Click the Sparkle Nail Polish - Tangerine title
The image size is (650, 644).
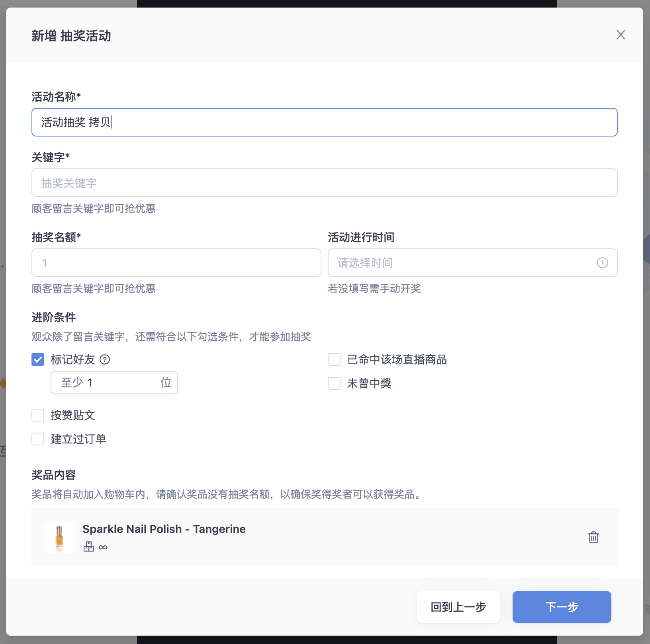[164, 529]
